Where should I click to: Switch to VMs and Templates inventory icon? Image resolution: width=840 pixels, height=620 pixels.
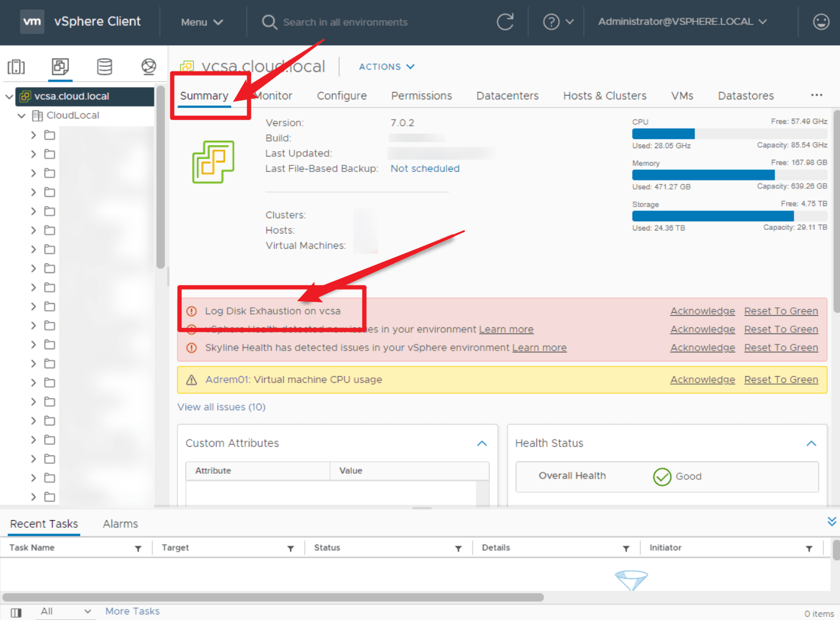click(60, 66)
